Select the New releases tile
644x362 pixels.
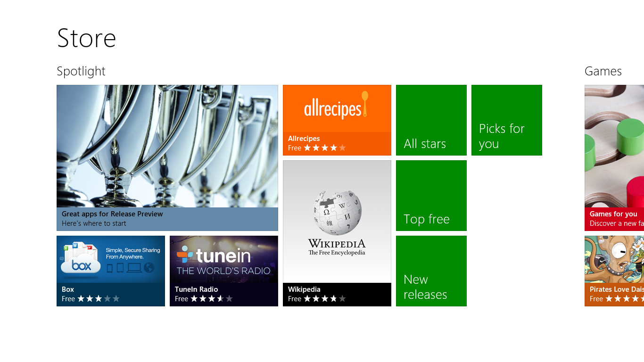pos(431,271)
